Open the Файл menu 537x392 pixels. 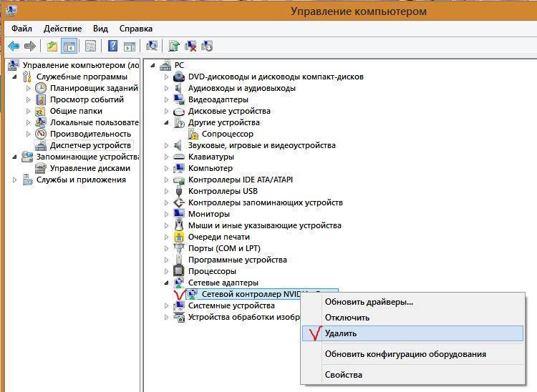(x=21, y=29)
